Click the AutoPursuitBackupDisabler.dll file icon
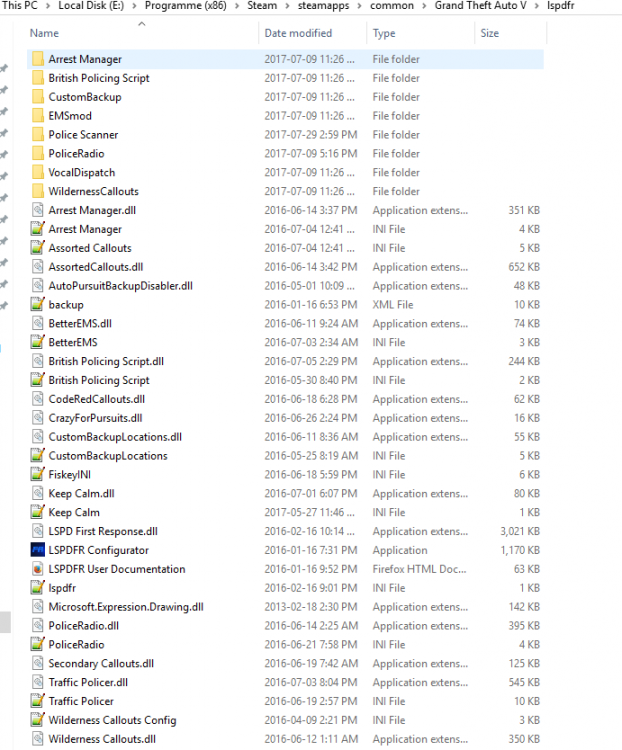622x750 pixels. click(38, 286)
